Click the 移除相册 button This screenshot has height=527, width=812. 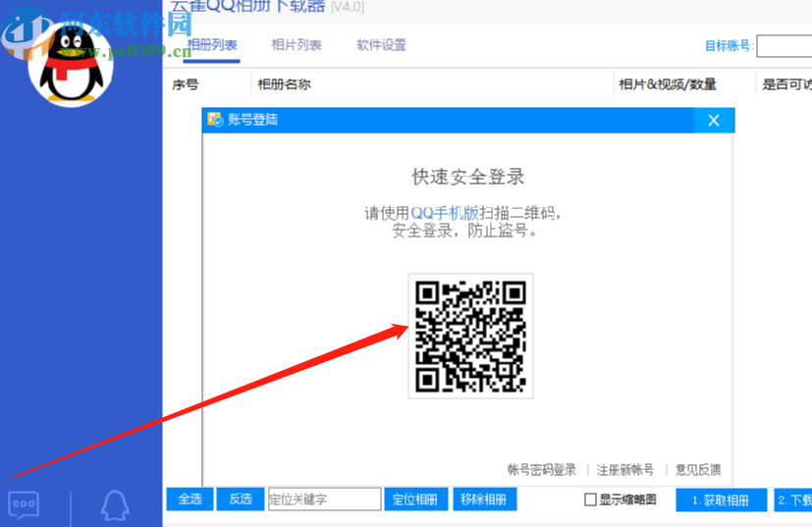coord(485,500)
